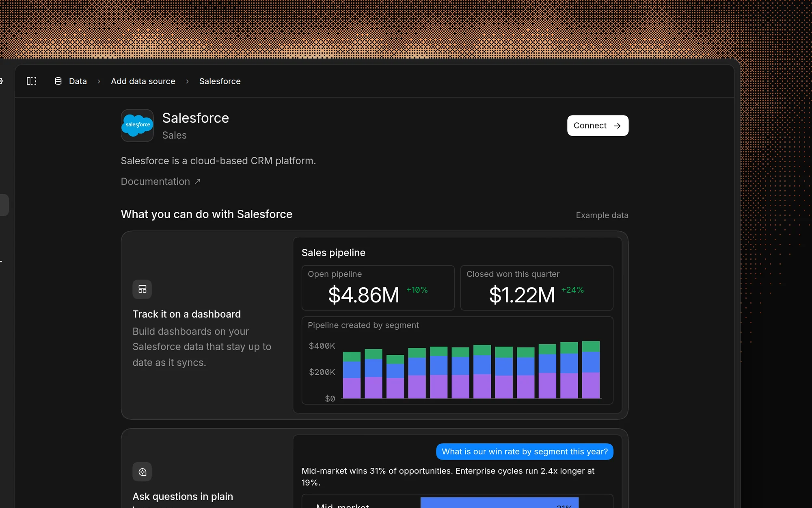Click the +10% change indicator
The width and height of the screenshot is (812, 508).
point(417,290)
